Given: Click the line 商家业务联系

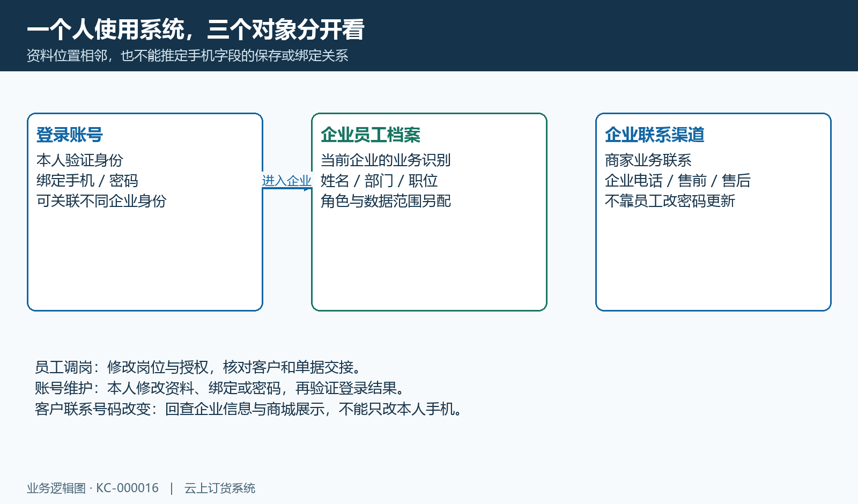Looking at the screenshot, I should 648,160.
